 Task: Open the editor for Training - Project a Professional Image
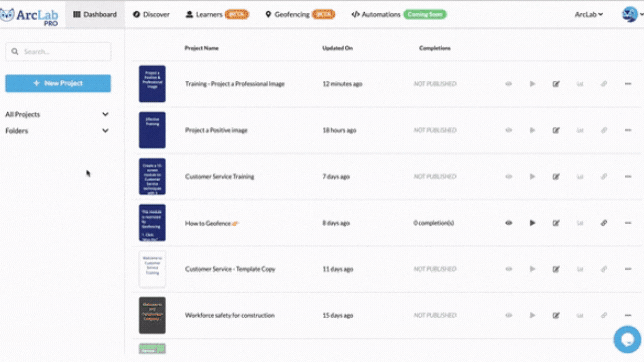pyautogui.click(x=556, y=84)
